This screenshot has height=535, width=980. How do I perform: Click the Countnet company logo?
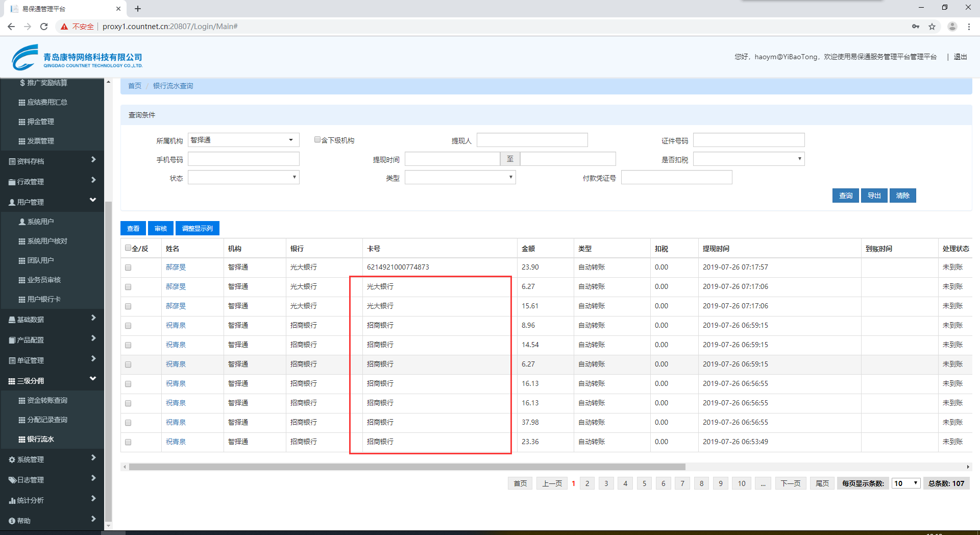(77, 58)
